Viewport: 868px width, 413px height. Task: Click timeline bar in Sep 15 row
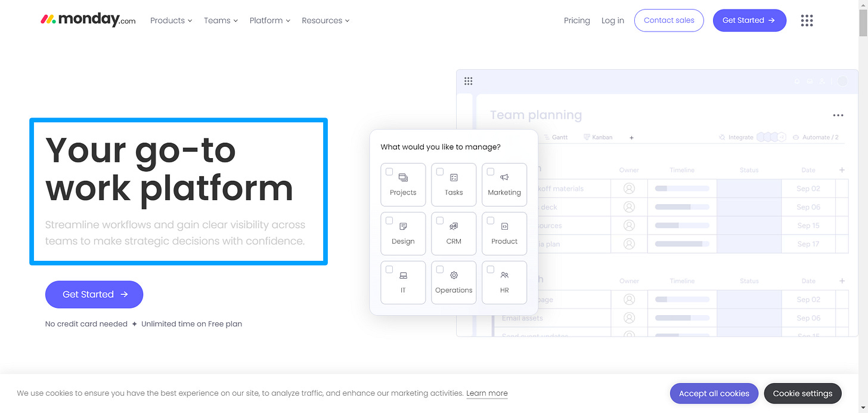coord(682,226)
